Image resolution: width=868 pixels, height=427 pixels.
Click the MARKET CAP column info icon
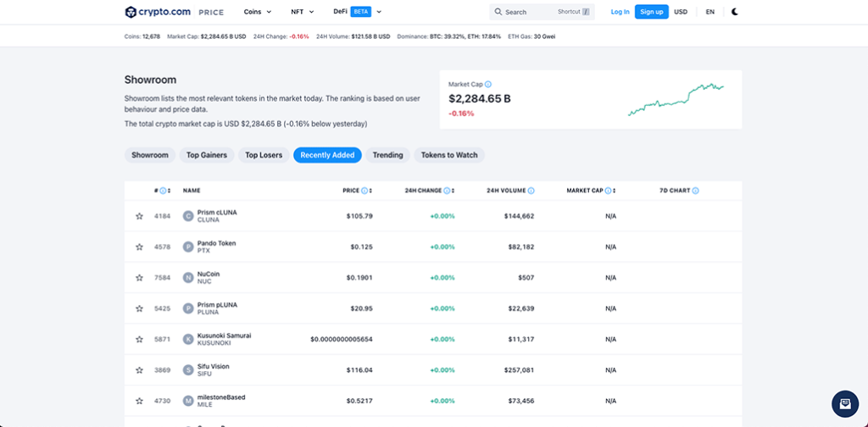point(608,191)
